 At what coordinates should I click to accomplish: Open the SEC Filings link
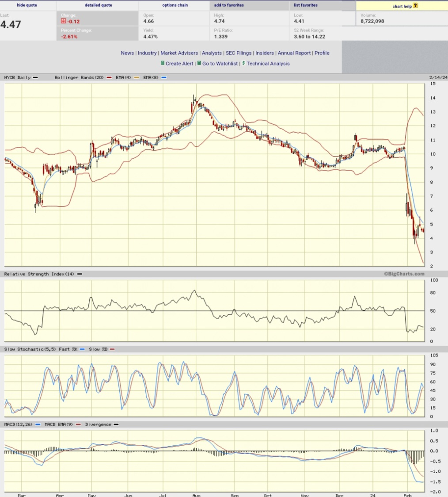point(239,53)
